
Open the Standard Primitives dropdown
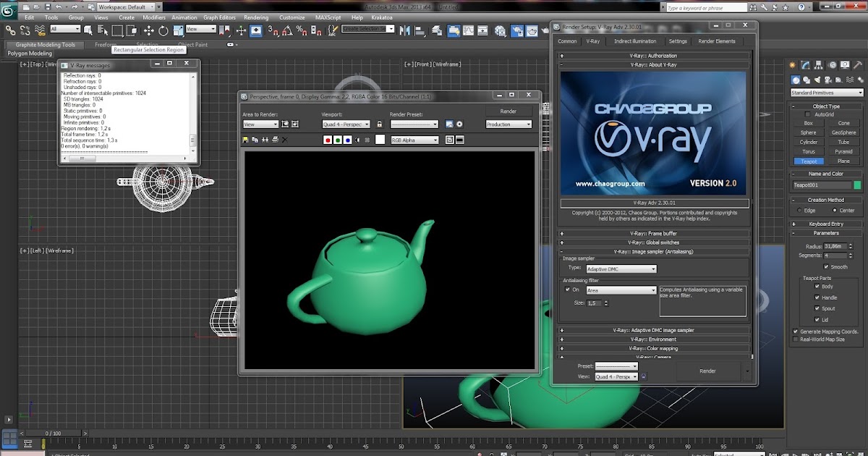coord(827,93)
